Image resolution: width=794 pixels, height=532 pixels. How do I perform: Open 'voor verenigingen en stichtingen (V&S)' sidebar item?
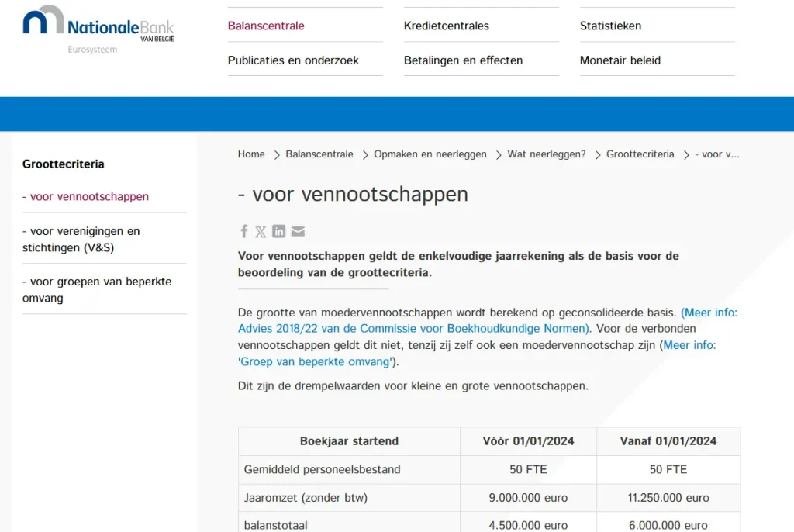coord(81,240)
